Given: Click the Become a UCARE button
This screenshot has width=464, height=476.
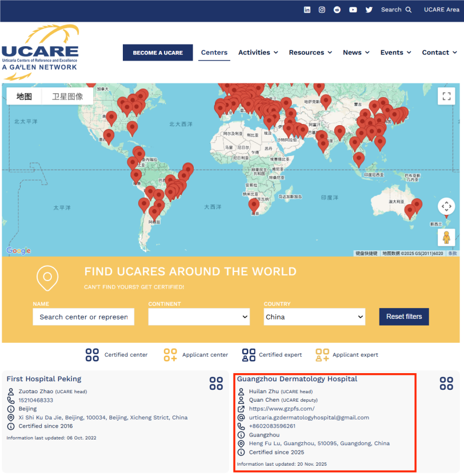Looking at the screenshot, I should [158, 53].
